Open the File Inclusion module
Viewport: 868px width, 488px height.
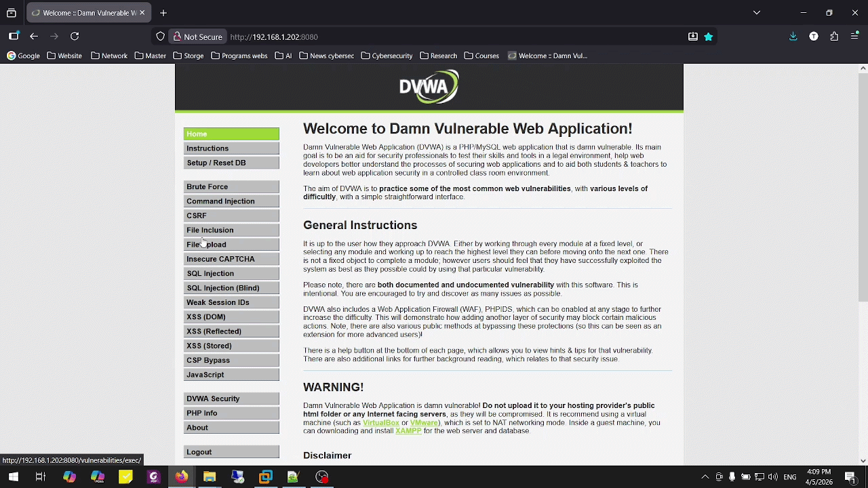[x=231, y=230]
